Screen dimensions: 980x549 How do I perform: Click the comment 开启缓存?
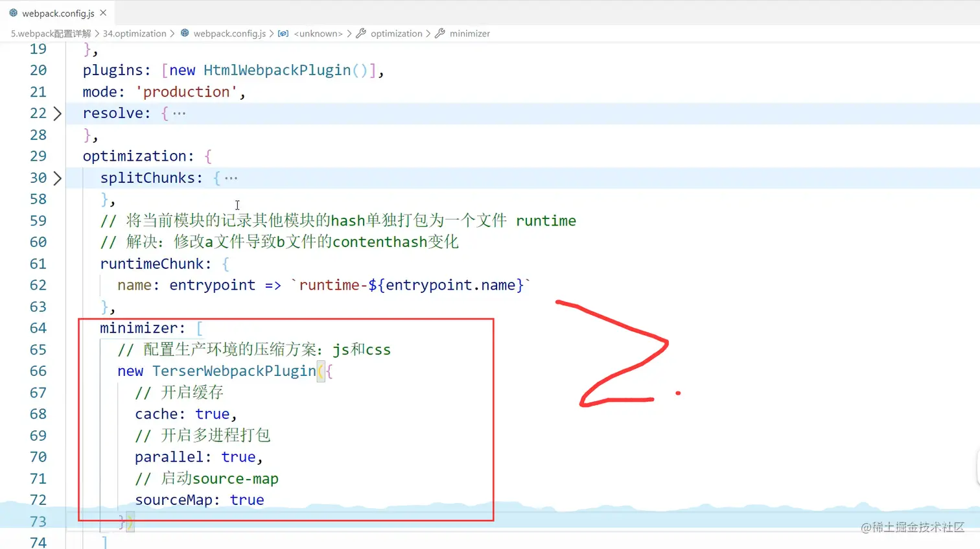coord(179,393)
